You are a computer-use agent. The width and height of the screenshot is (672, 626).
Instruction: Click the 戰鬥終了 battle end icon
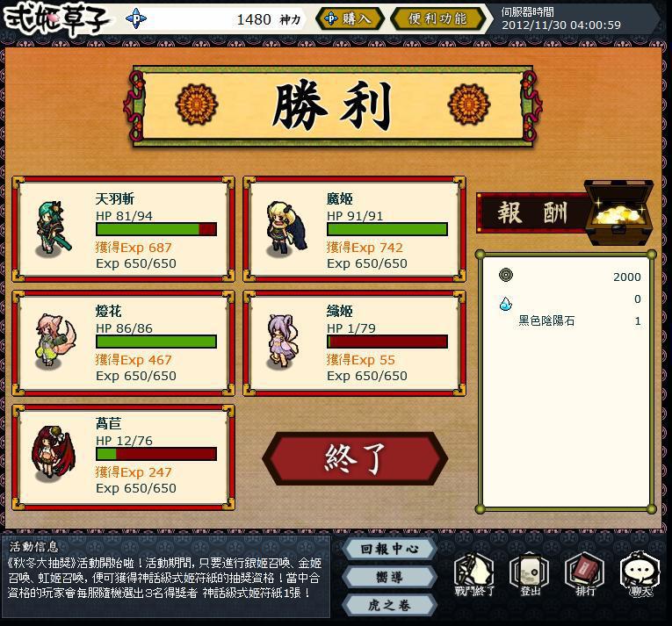(474, 573)
